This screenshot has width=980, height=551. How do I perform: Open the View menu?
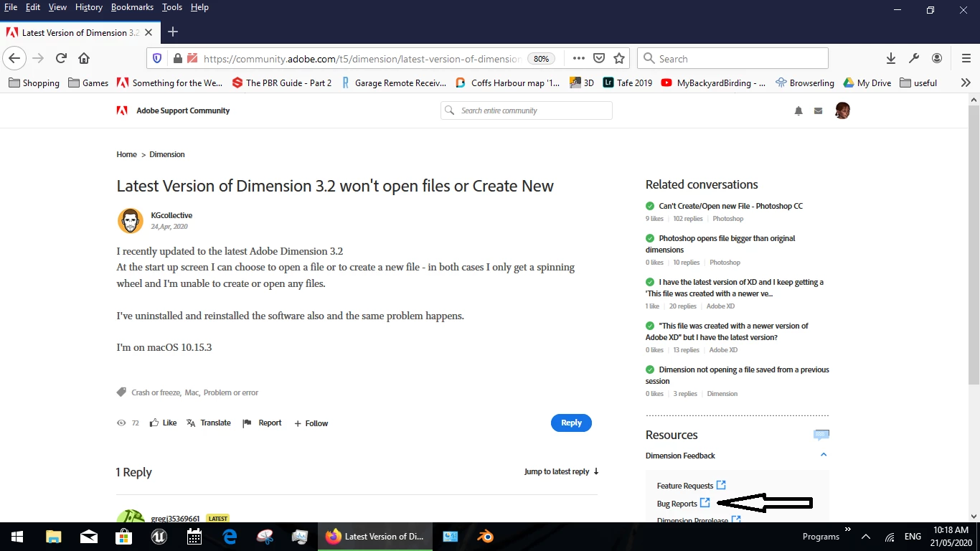tap(57, 7)
